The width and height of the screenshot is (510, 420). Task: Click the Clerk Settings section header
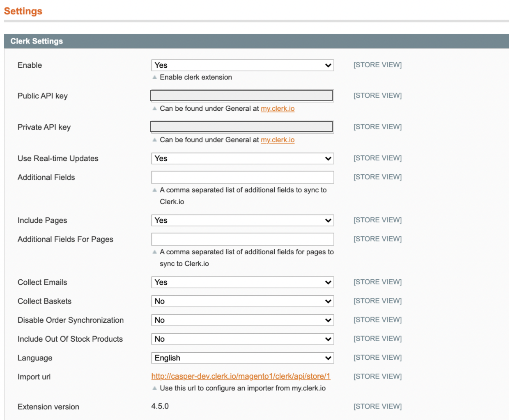(x=37, y=41)
